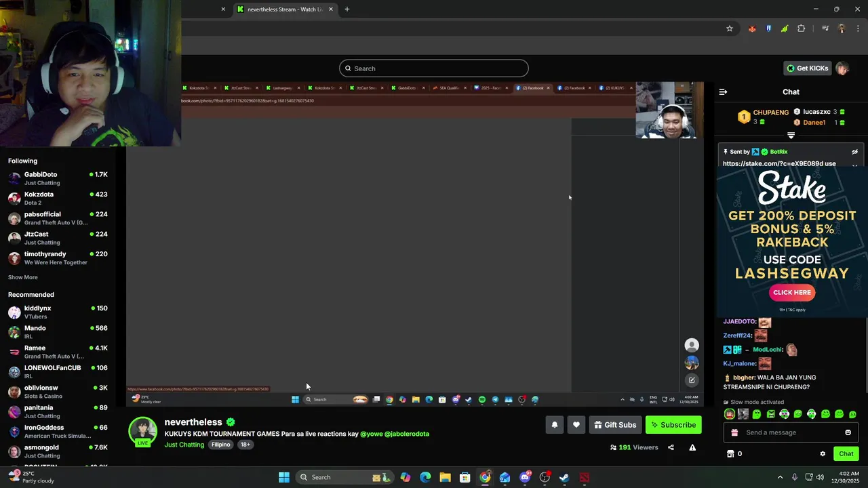Open the @jabolerodota mention link
This screenshot has height=488, width=868.
407,434
